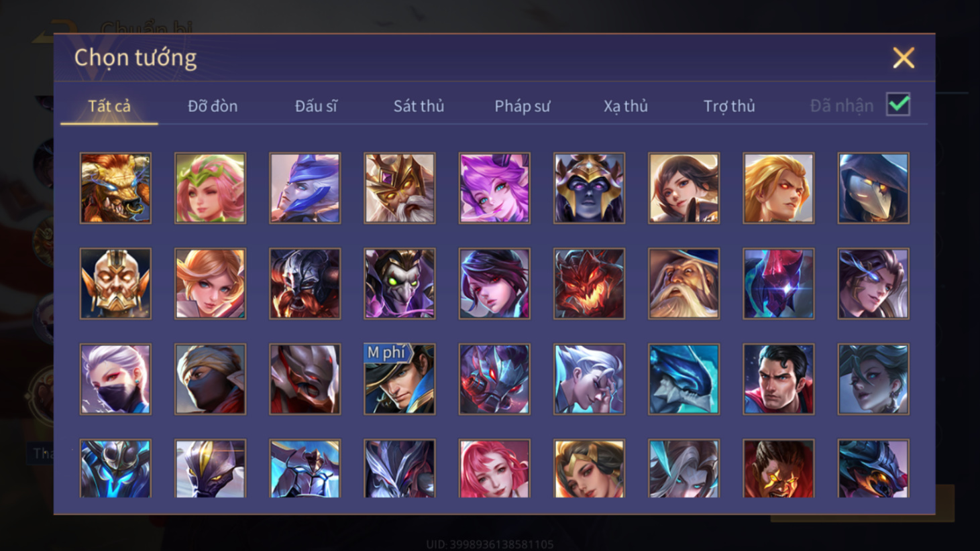
Task: Switch to the Trợ thủ tab
Action: [x=729, y=106]
